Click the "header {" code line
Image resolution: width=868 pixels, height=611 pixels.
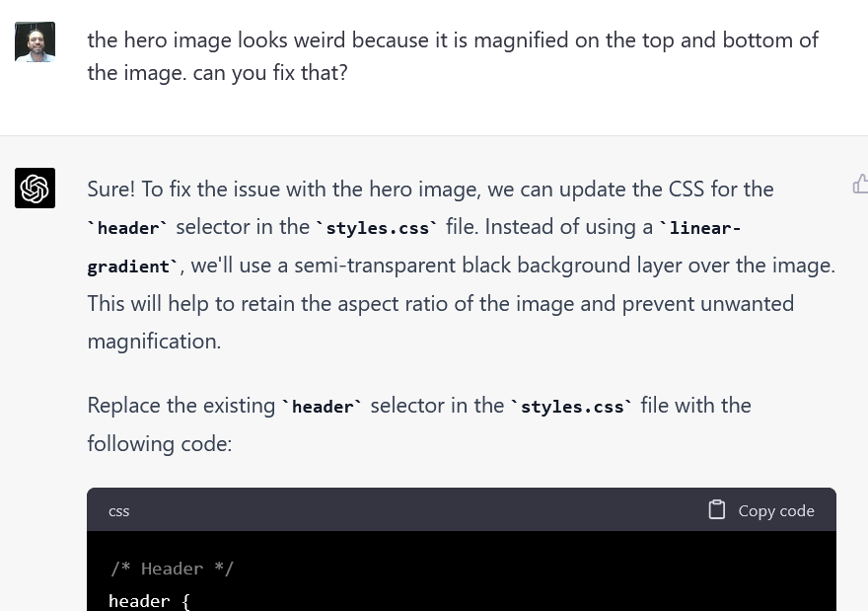[150, 601]
